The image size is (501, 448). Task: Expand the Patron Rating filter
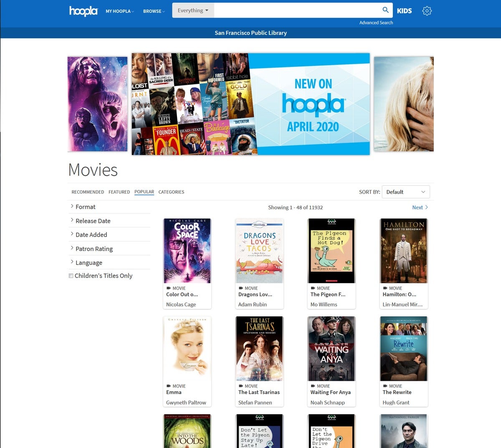109,249
